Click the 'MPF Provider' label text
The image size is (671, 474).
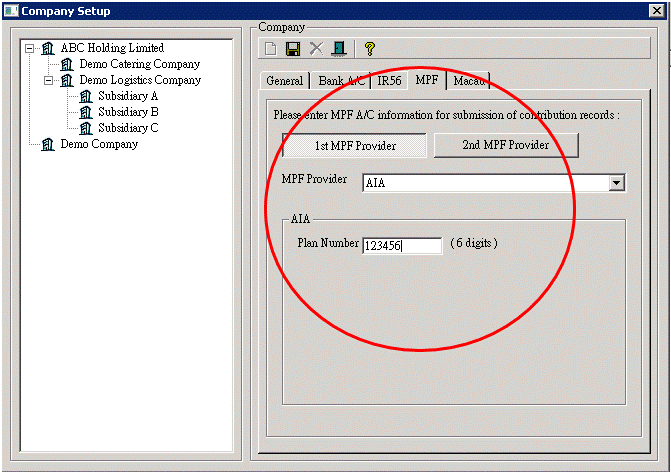coord(314,179)
